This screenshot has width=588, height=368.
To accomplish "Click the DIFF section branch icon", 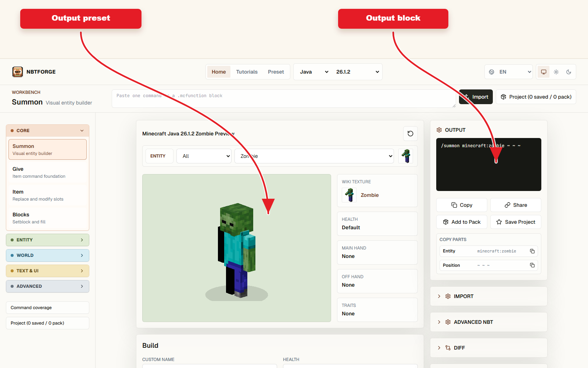I will pos(448,348).
